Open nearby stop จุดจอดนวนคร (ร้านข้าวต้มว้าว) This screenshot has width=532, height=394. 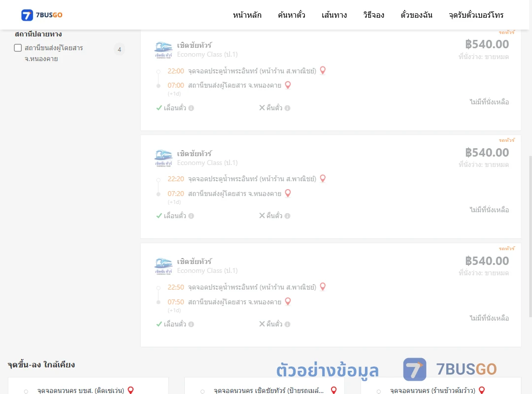point(432,390)
